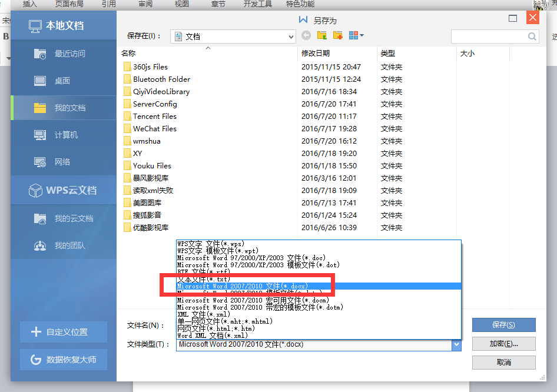Viewport: 557px width, 392px height.
Task: Choose WPS文字 模板文件(*.wpt) format
Action: (x=319, y=251)
